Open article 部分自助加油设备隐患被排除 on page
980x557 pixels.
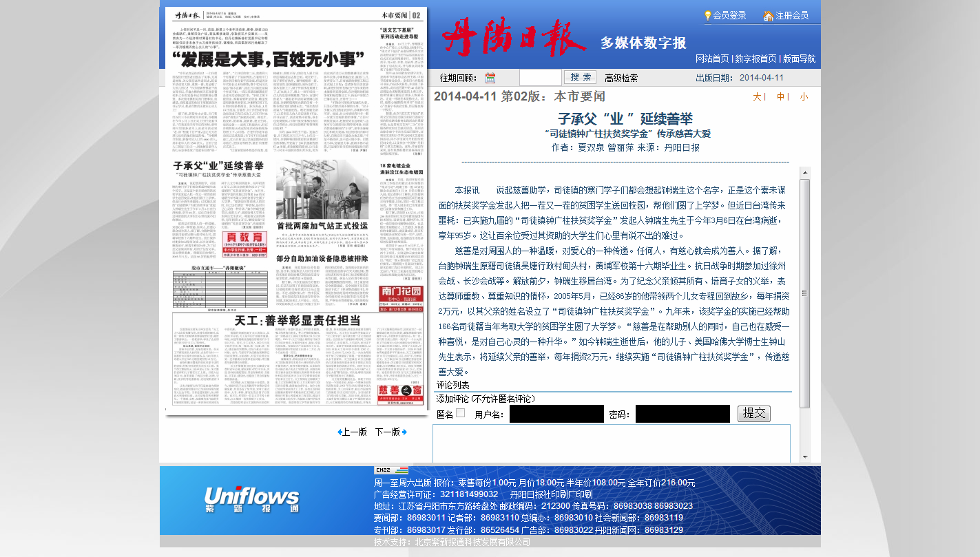324,258
